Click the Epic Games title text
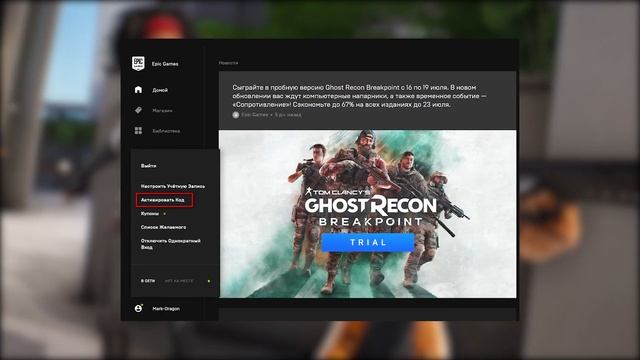Image resolution: width=640 pixels, height=360 pixels. 165,64
